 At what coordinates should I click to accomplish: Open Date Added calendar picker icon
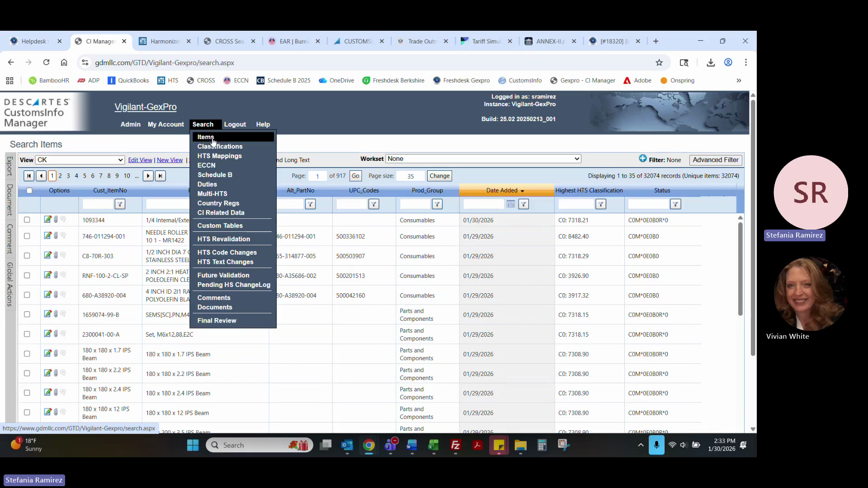tap(510, 204)
